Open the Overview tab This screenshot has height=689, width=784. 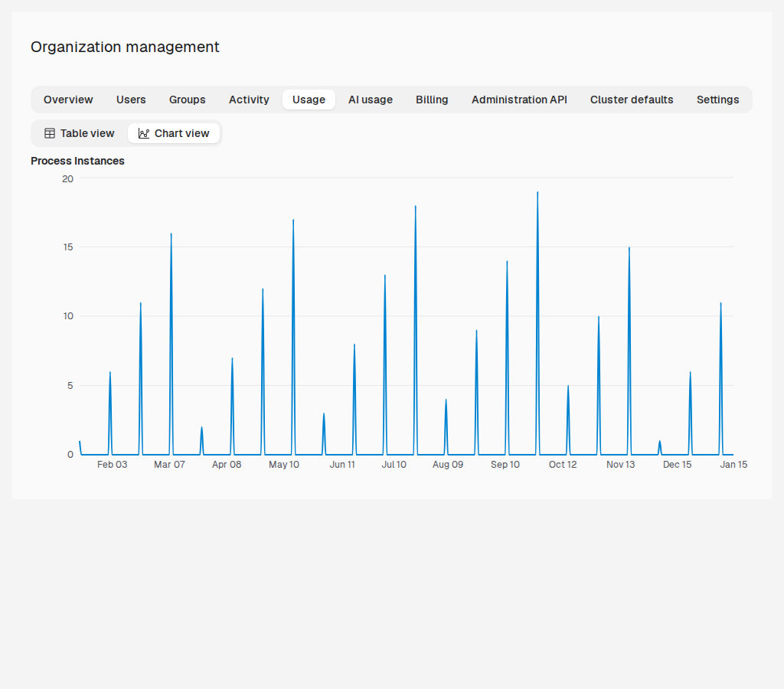point(68,100)
